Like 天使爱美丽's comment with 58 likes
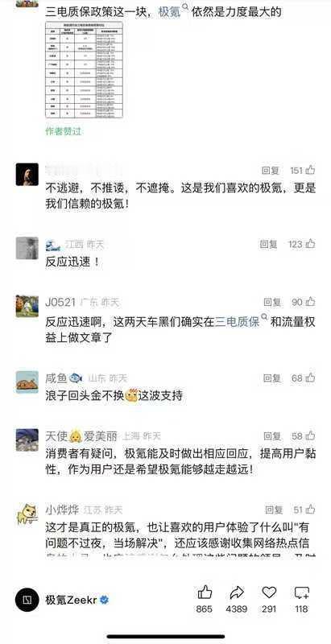Image resolution: width=331 pixels, height=644 pixels. pos(311,436)
